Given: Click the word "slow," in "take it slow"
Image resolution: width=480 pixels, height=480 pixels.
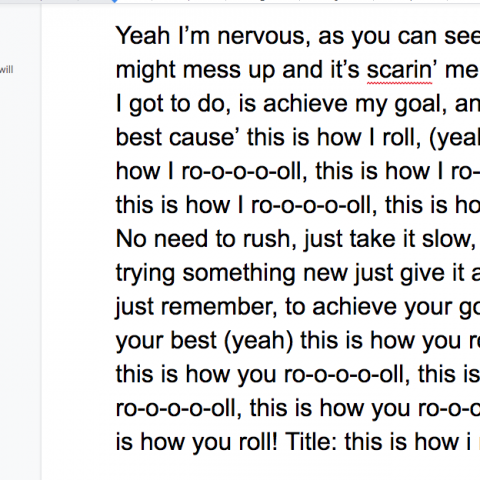Looking at the screenshot, I should pyautogui.click(x=449, y=239).
